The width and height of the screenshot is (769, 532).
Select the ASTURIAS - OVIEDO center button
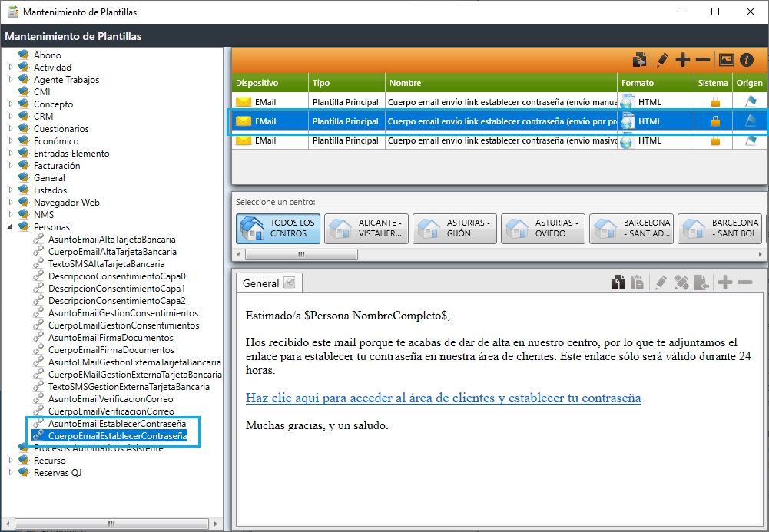point(543,228)
